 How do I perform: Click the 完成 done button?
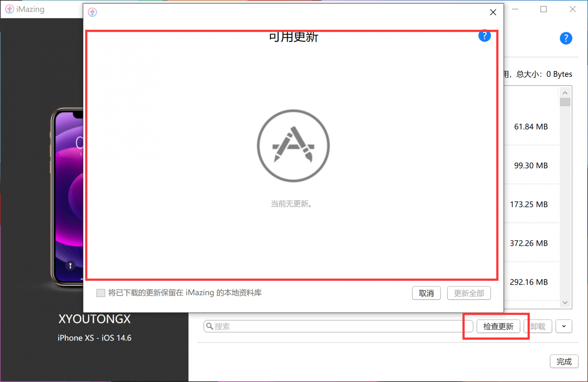564,361
